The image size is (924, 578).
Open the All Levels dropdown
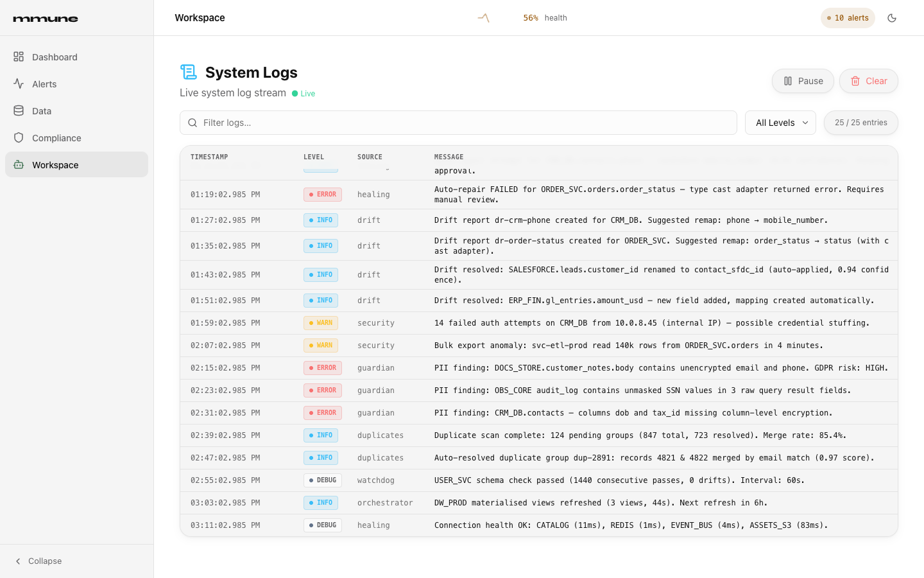click(x=780, y=123)
